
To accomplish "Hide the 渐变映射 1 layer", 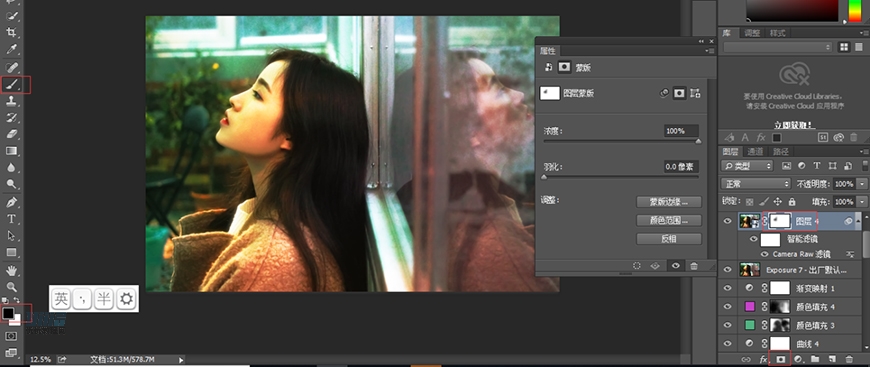I will click(728, 288).
